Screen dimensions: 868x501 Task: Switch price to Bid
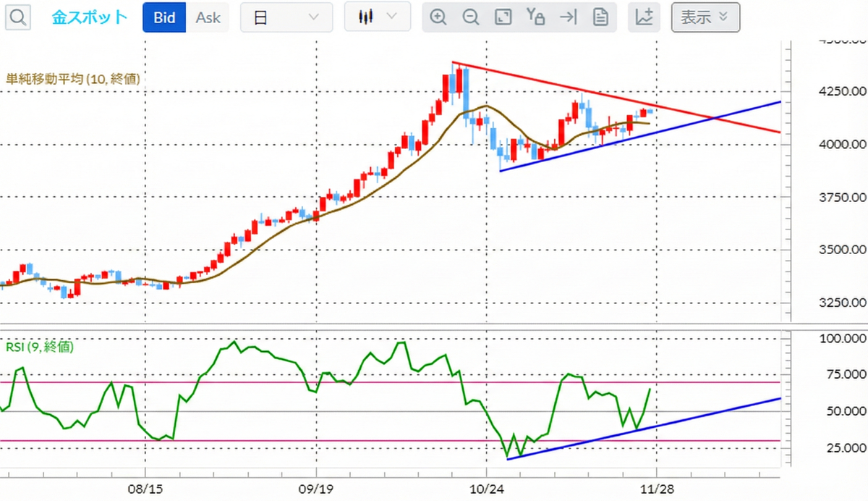[164, 17]
